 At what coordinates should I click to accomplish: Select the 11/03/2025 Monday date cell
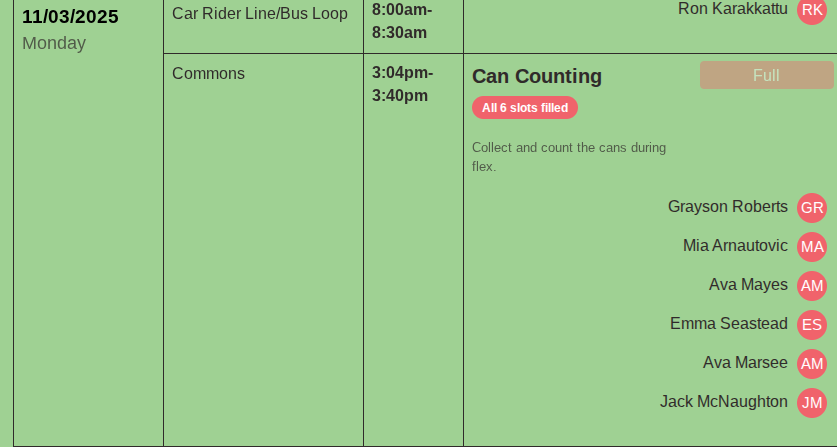click(70, 30)
